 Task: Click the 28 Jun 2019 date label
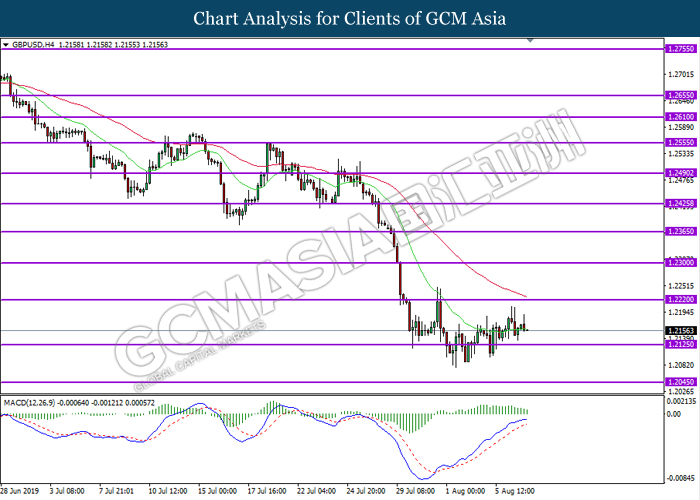(x=20, y=491)
